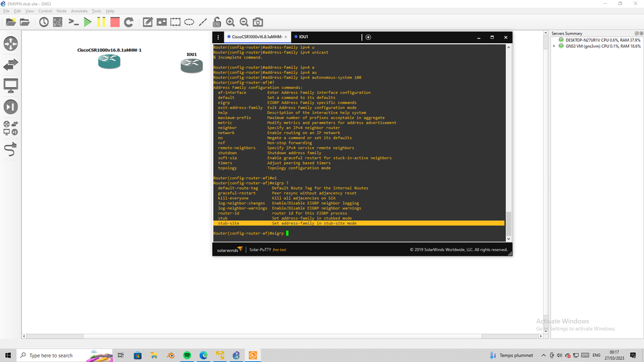This screenshot has width=644, height=362.
Task: Toggle show/hide interface labels icon
Action: pos(57,22)
